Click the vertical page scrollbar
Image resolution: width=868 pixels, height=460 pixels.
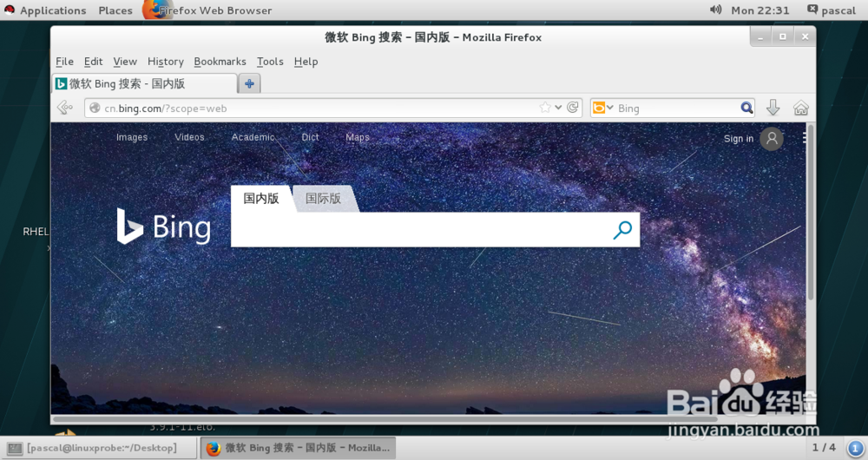[810, 214]
